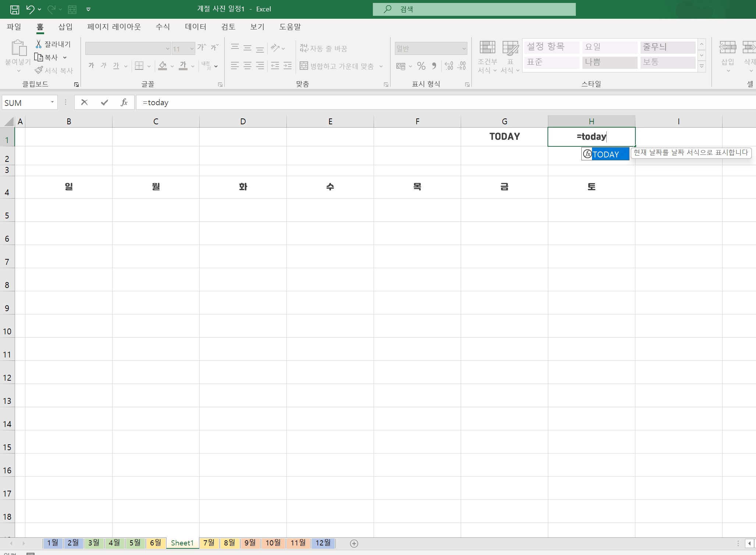
Task: Add new sheet with plus button
Action: pyautogui.click(x=354, y=544)
